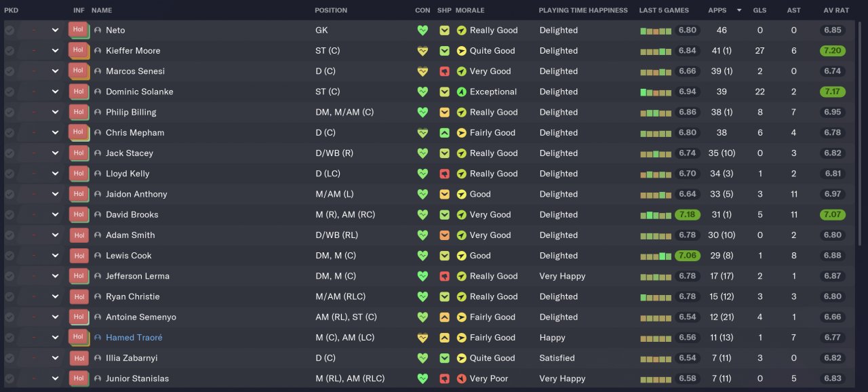The width and height of the screenshot is (868, 392).
Task: Toggle the picked checkbox for David Brooks
Action: click(9, 215)
